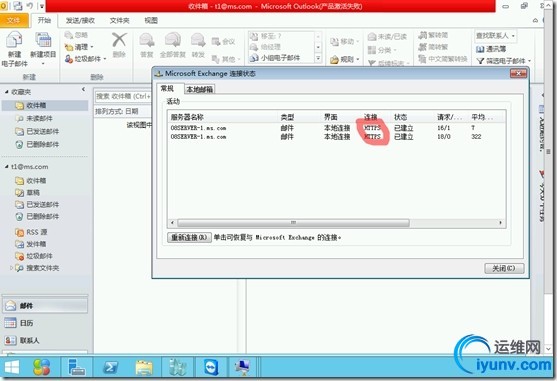Minimize the navigation pane with the arrow
The height and width of the screenshot is (381, 557).
point(83,89)
